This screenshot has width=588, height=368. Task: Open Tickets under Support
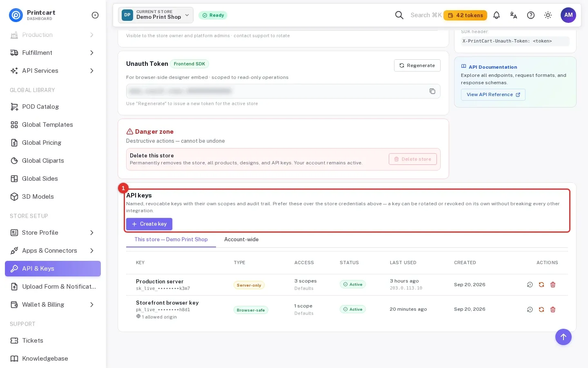pyautogui.click(x=53, y=341)
